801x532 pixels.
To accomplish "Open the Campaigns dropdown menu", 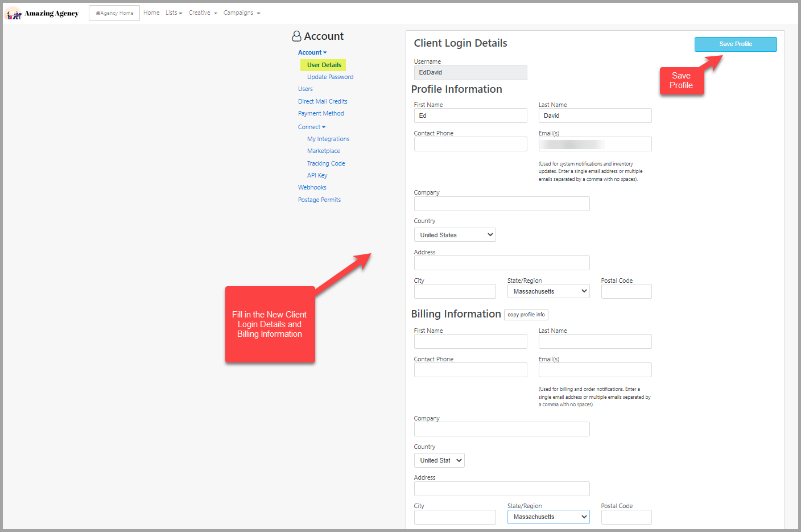I will (242, 13).
